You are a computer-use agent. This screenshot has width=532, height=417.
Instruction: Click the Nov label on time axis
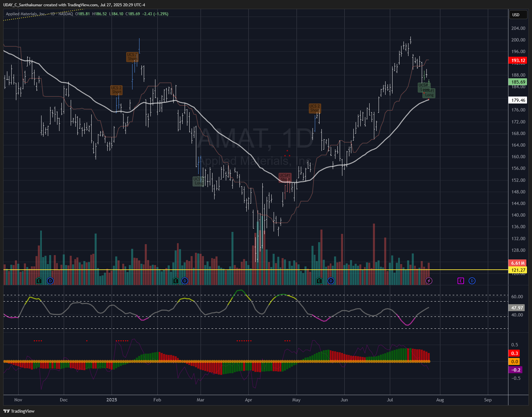[x=18, y=400]
